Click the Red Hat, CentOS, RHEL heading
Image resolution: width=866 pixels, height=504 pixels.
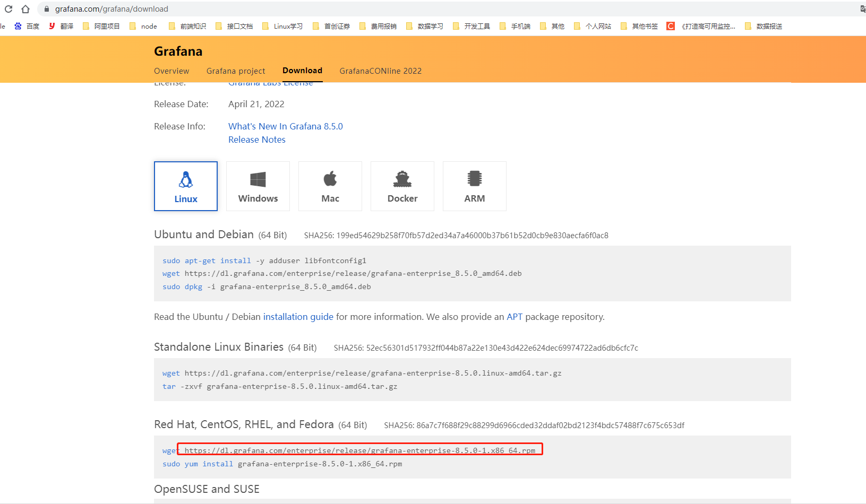click(x=244, y=424)
